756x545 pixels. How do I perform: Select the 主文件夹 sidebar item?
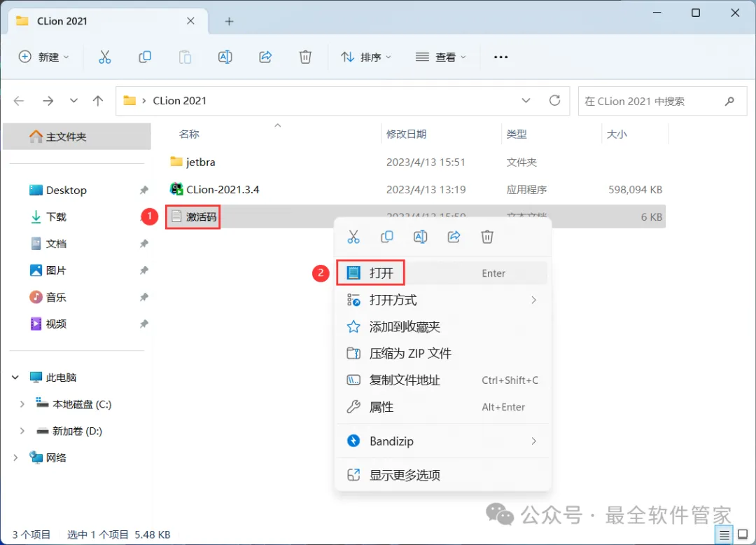[x=77, y=137]
